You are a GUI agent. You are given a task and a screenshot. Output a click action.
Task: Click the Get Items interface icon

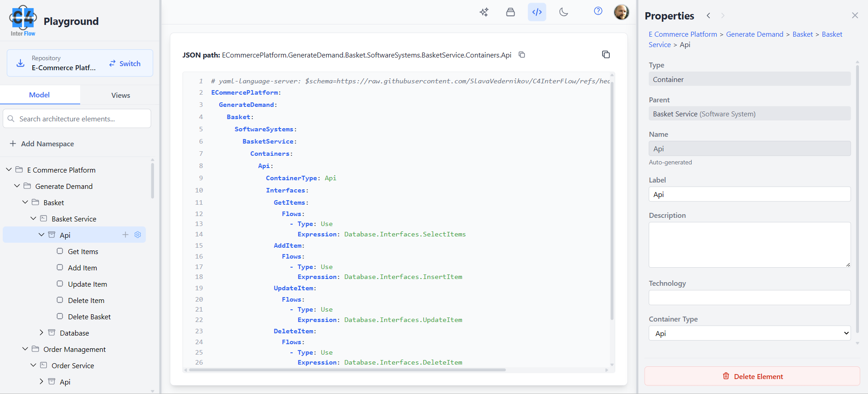(60, 251)
